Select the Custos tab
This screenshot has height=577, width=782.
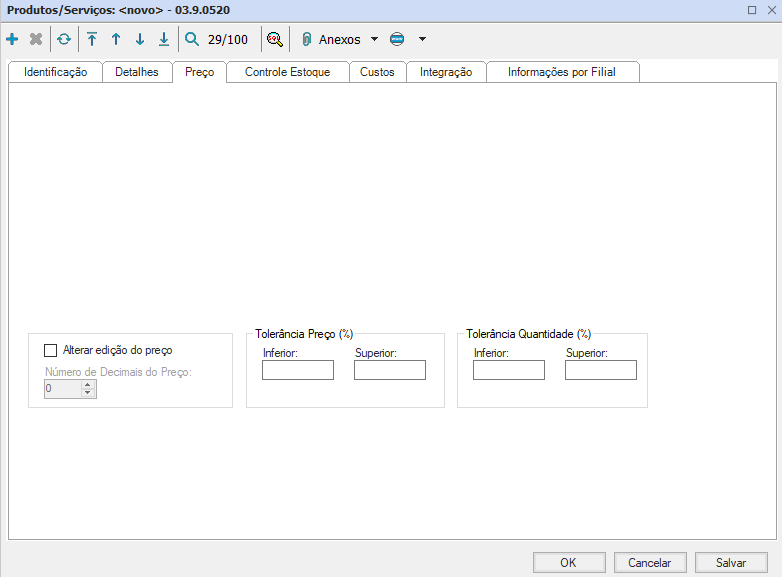tap(377, 72)
